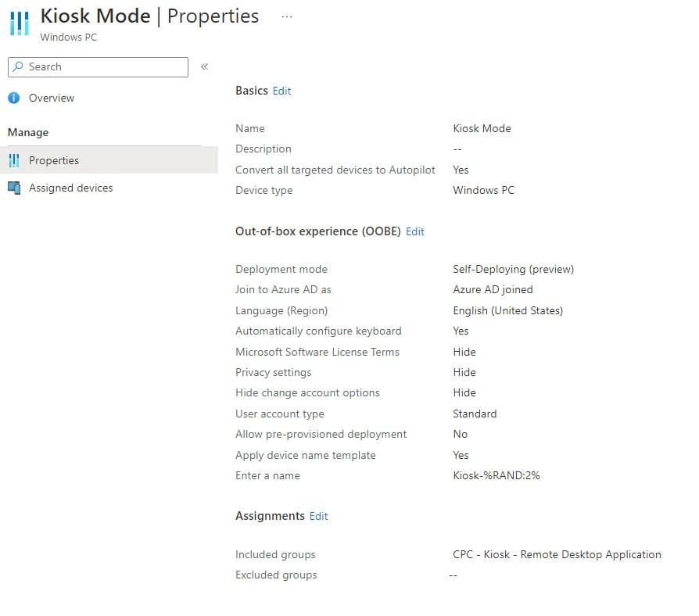Edit the Out-of-box experience (OOBE) section

coord(415,231)
